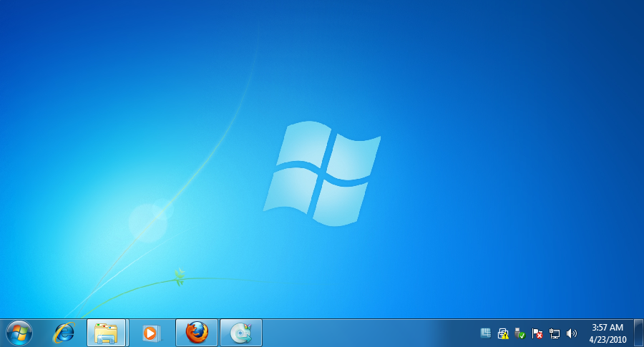The image size is (644, 347).
Task: Open the speaker volume control
Action: [x=571, y=333]
